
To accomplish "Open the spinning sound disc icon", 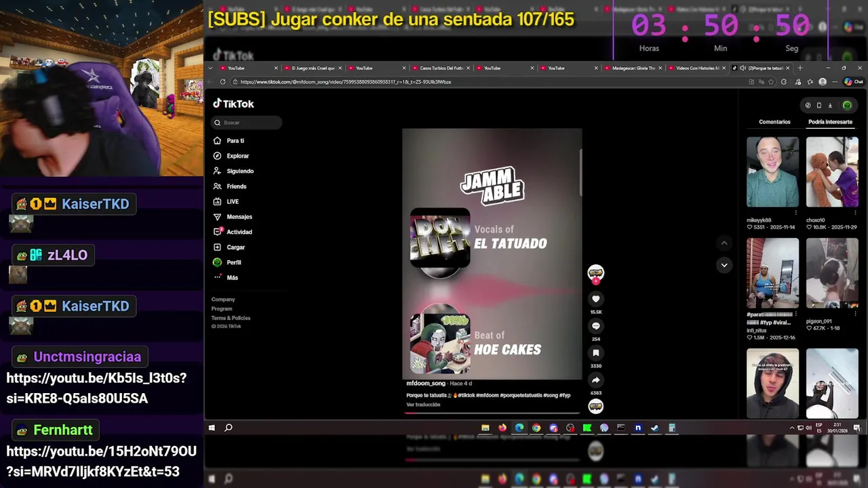I will 595,406.
